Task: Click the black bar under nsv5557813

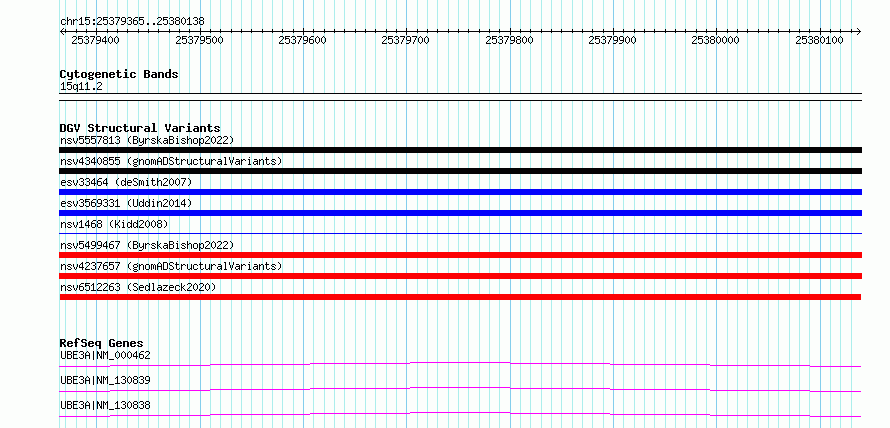Action: pos(460,150)
